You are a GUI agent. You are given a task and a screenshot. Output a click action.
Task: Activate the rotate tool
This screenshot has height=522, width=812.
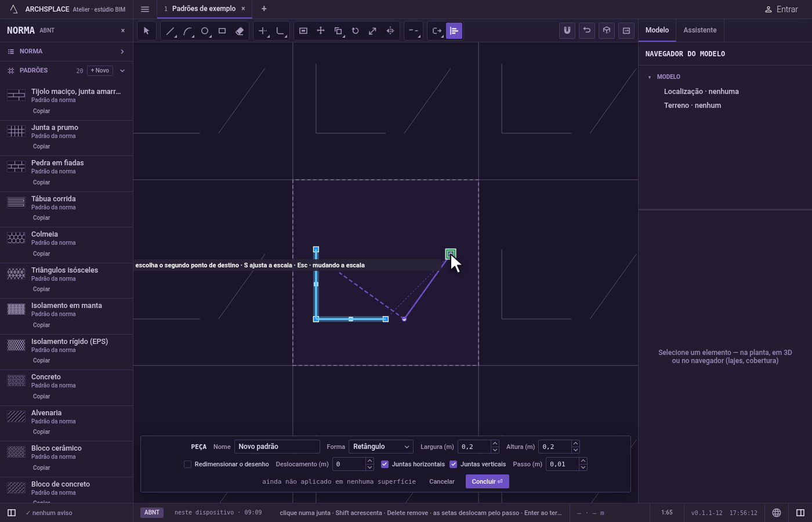(356, 31)
